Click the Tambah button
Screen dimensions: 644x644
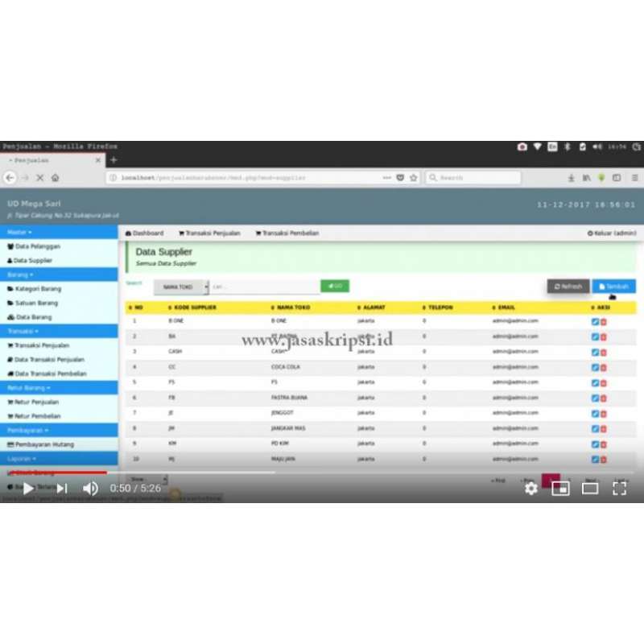[x=613, y=286]
